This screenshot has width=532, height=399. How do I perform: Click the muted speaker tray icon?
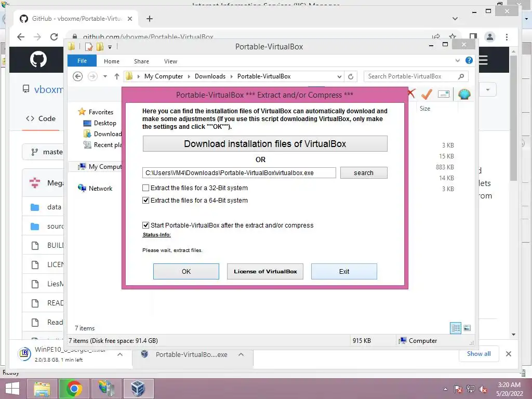point(483,390)
